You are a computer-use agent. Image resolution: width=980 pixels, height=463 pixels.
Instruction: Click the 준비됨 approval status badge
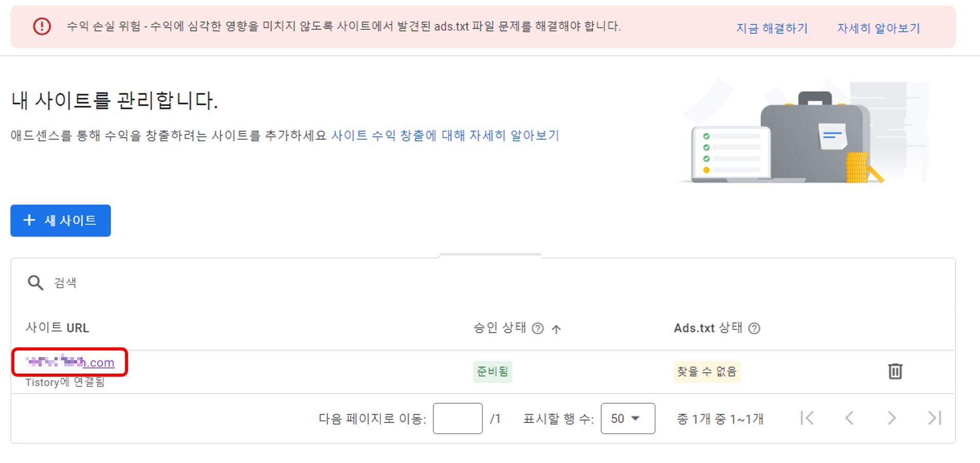[492, 372]
